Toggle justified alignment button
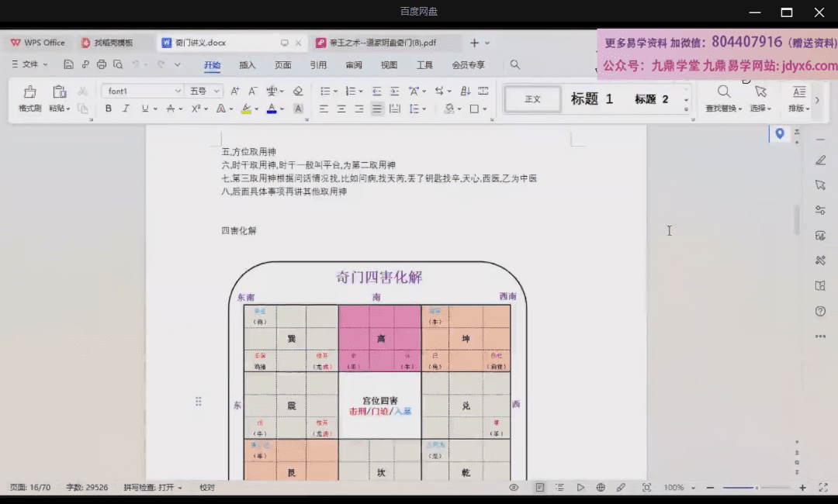The height and width of the screenshot is (504, 838). coord(377,109)
